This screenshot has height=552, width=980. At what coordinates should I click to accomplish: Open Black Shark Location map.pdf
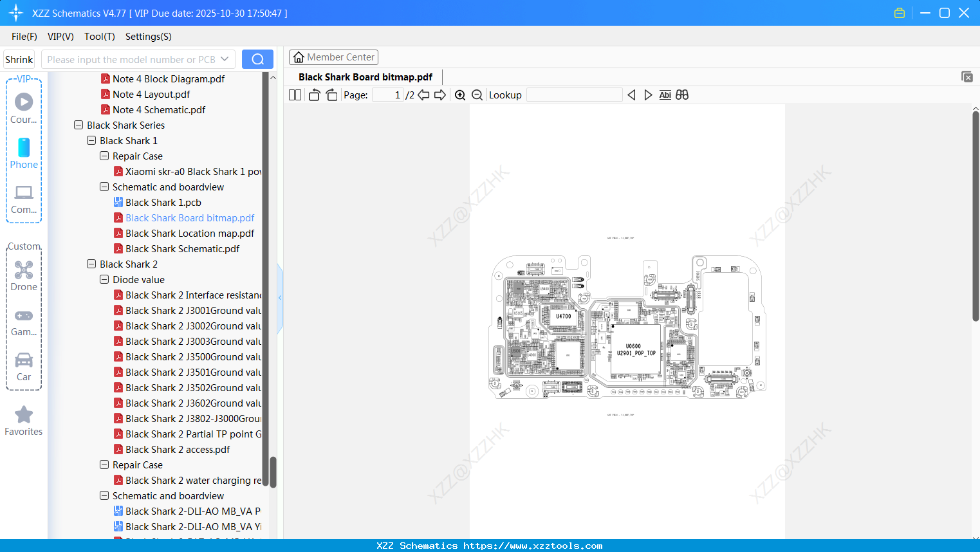[190, 233]
